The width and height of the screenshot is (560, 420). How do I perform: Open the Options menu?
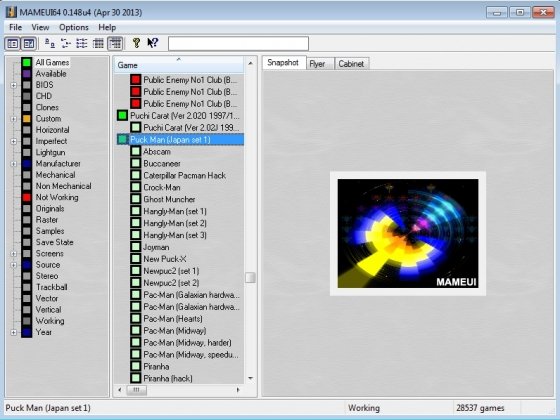[x=74, y=28]
